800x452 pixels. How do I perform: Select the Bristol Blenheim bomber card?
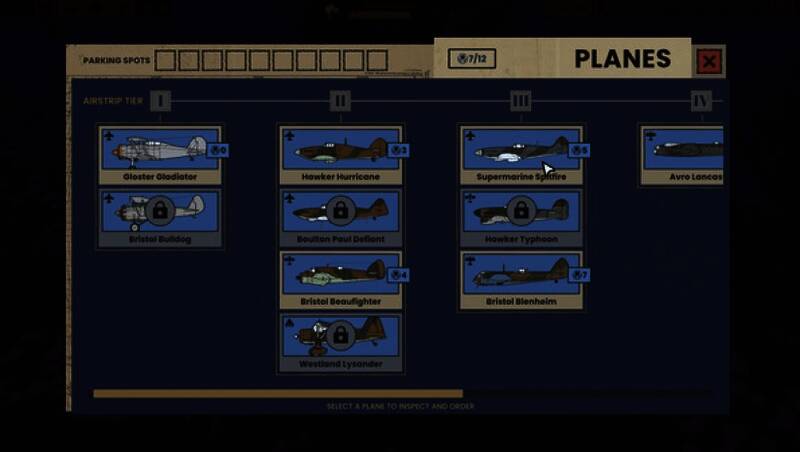[x=520, y=280]
